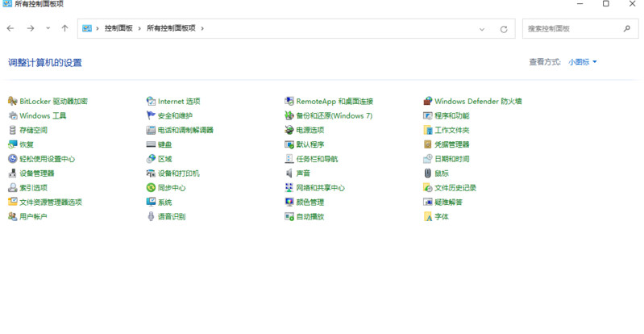Click the search magnifier icon
Image resolution: width=644 pixels, height=334 pixels.
pos(627,29)
